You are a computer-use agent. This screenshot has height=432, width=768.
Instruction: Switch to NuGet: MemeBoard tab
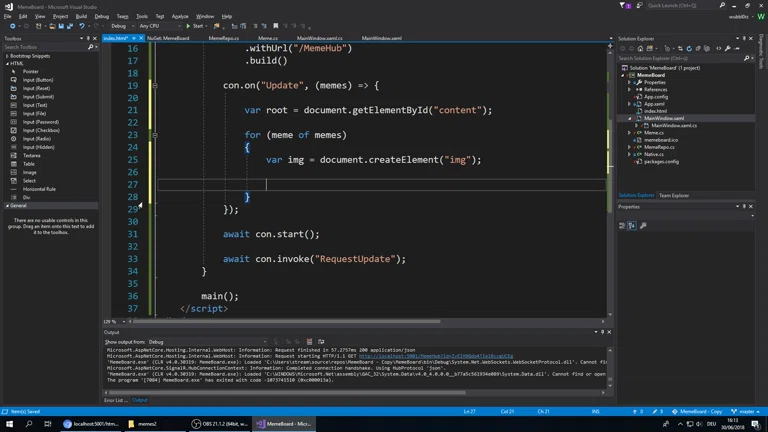tap(168, 38)
